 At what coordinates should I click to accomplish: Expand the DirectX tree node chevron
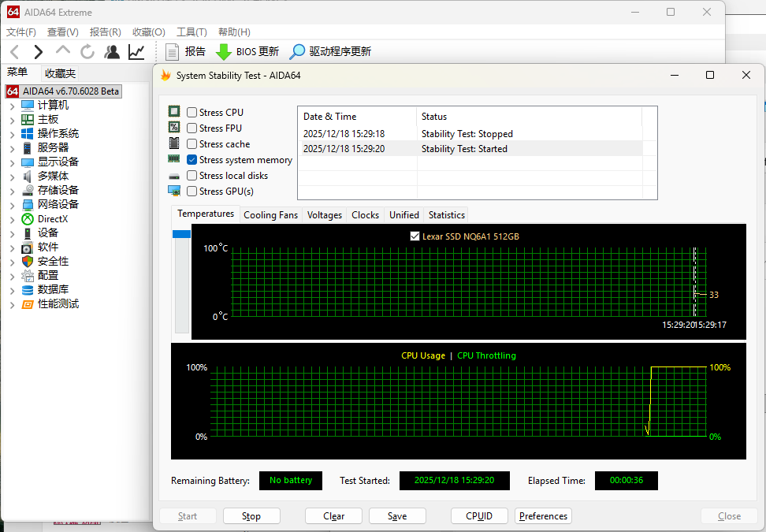click(12, 219)
